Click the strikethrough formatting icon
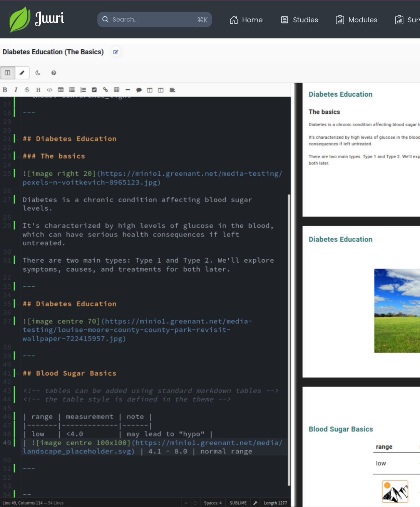The width and height of the screenshot is (420, 507). tap(27, 90)
